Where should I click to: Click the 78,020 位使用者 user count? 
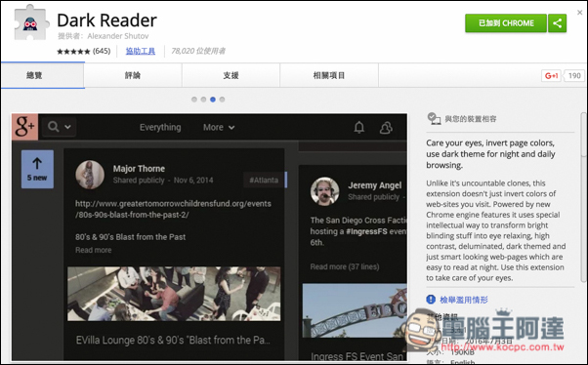click(198, 51)
